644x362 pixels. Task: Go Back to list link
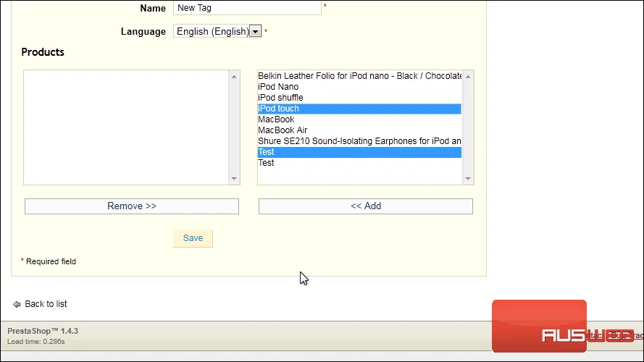pos(46,304)
